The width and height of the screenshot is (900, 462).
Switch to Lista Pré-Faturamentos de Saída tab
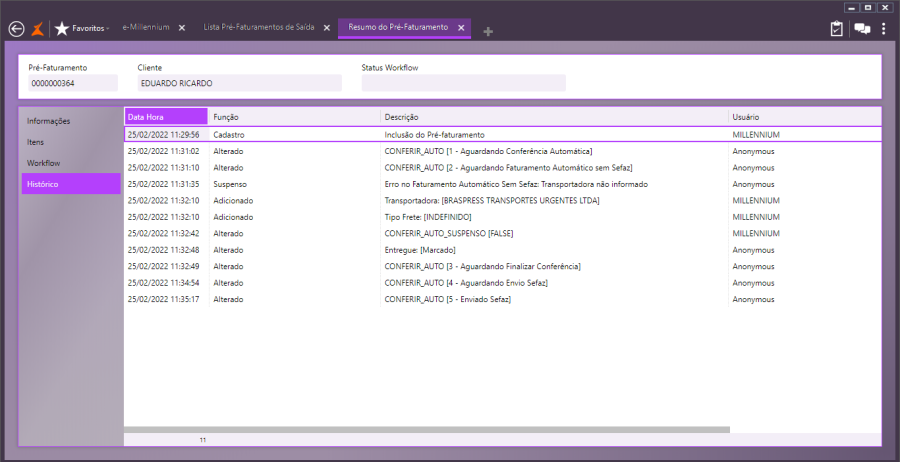pos(259,27)
